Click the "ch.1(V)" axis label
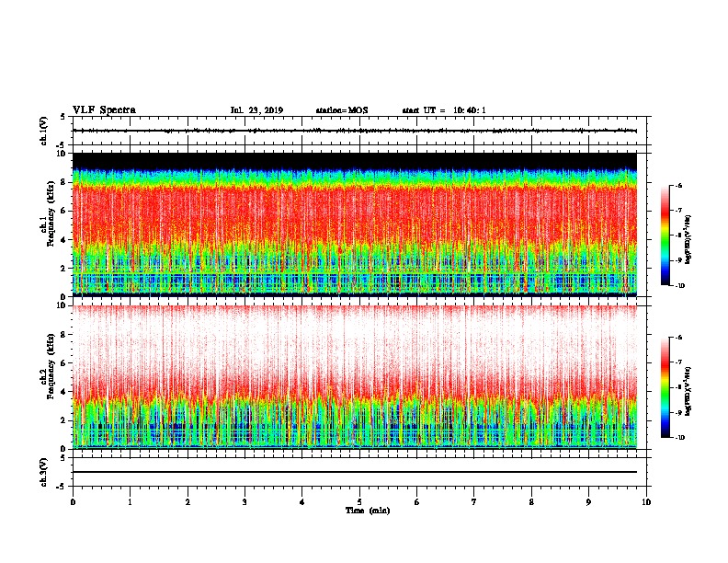This screenshot has height=563, width=728. [x=44, y=131]
